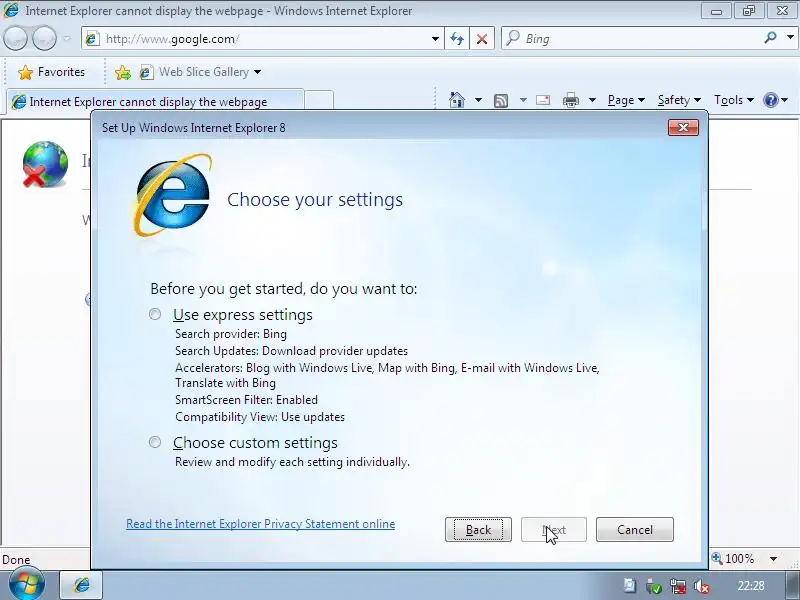
Task: Select the Use express settings radio button
Action: pos(155,314)
